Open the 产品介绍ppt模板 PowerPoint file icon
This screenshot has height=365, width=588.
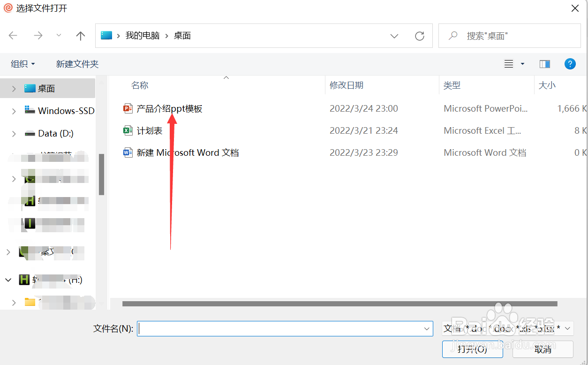click(128, 108)
